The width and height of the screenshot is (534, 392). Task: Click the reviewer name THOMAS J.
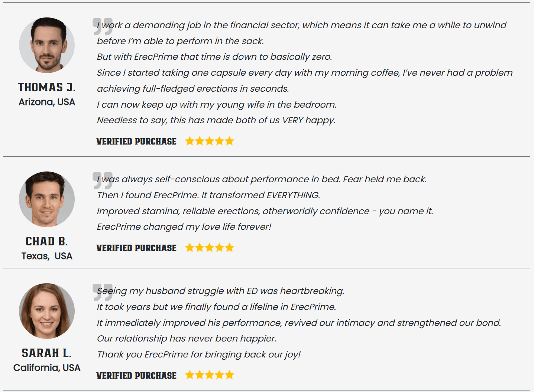tap(47, 87)
